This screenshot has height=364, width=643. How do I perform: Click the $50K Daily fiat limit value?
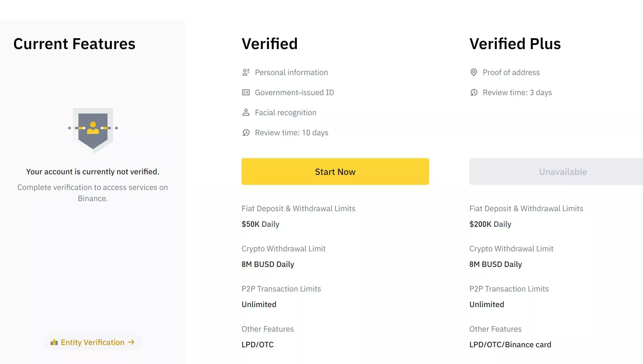click(x=260, y=224)
